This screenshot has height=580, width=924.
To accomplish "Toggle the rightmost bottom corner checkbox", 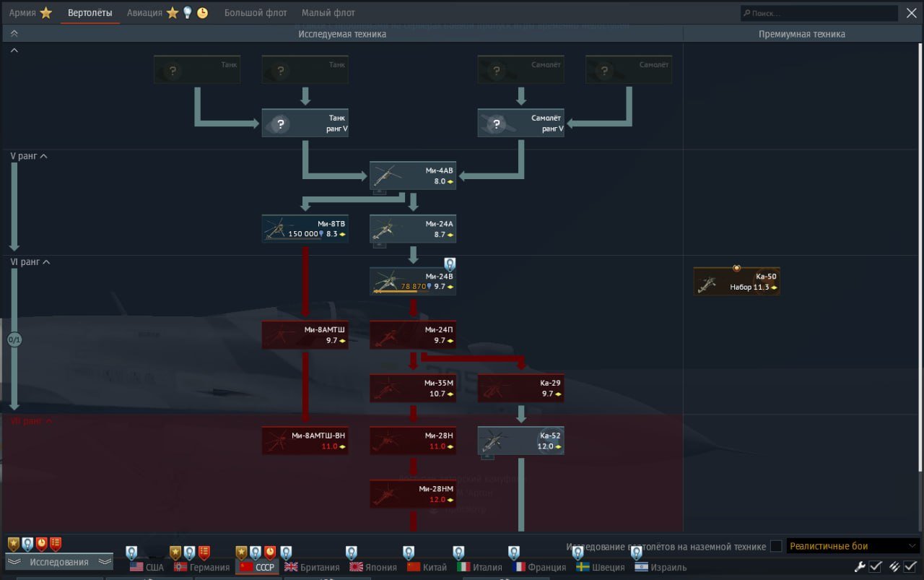I will click(910, 566).
